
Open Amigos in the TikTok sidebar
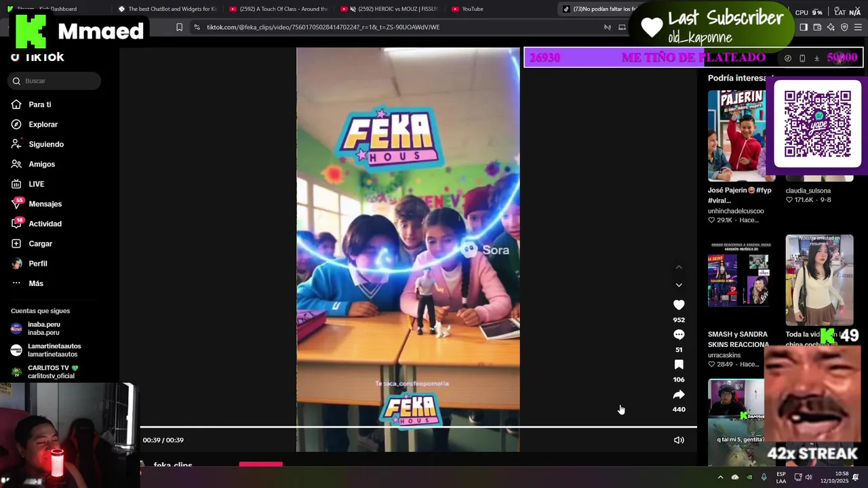[x=33, y=164]
